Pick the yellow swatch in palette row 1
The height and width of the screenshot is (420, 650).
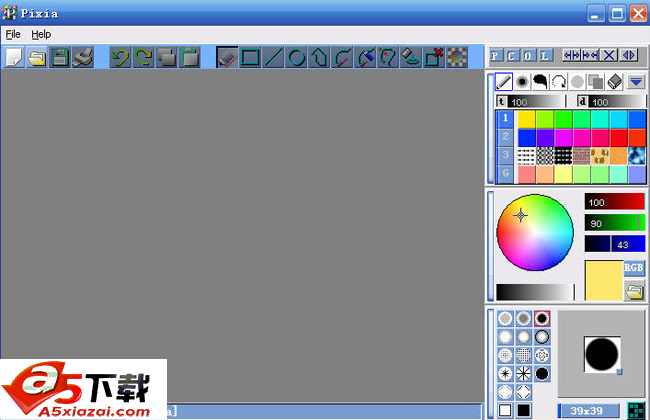[x=526, y=119]
